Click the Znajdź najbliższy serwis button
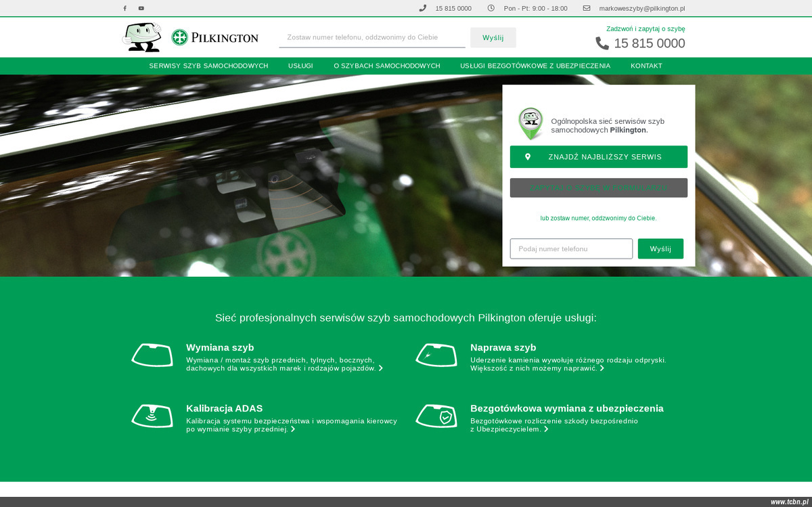This screenshot has height=507, width=812. pos(599,156)
